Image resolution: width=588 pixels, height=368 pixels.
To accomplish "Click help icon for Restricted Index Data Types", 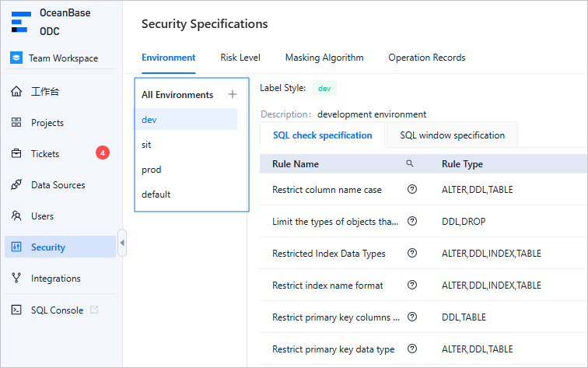I will [412, 253].
